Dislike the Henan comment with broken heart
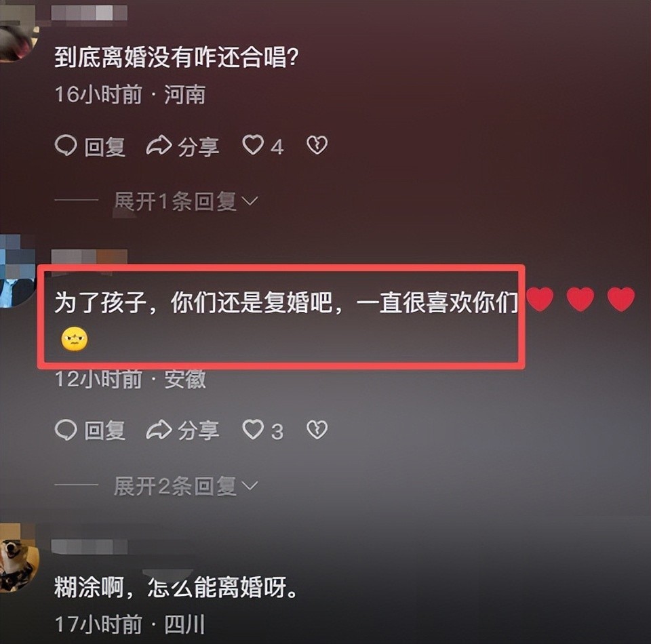 pyautogui.click(x=317, y=146)
